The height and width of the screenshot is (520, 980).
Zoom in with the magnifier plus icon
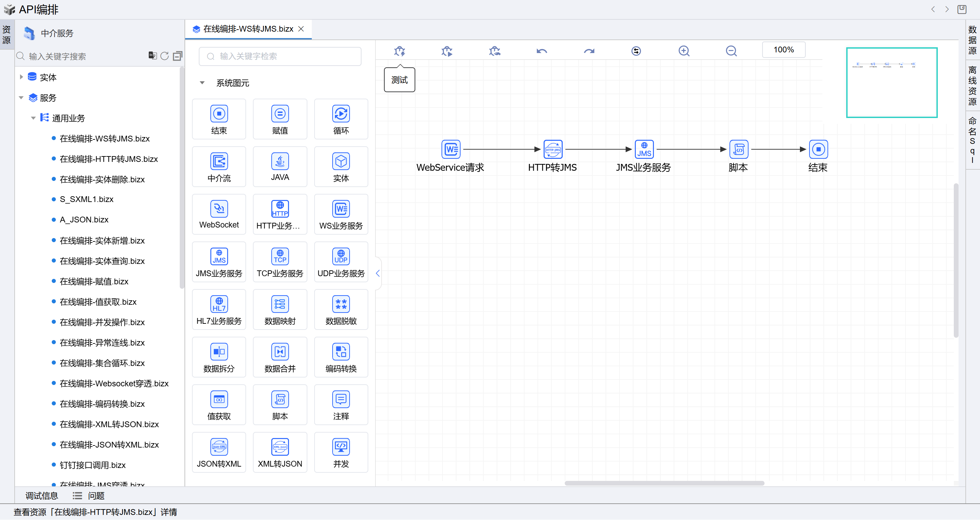pos(684,51)
